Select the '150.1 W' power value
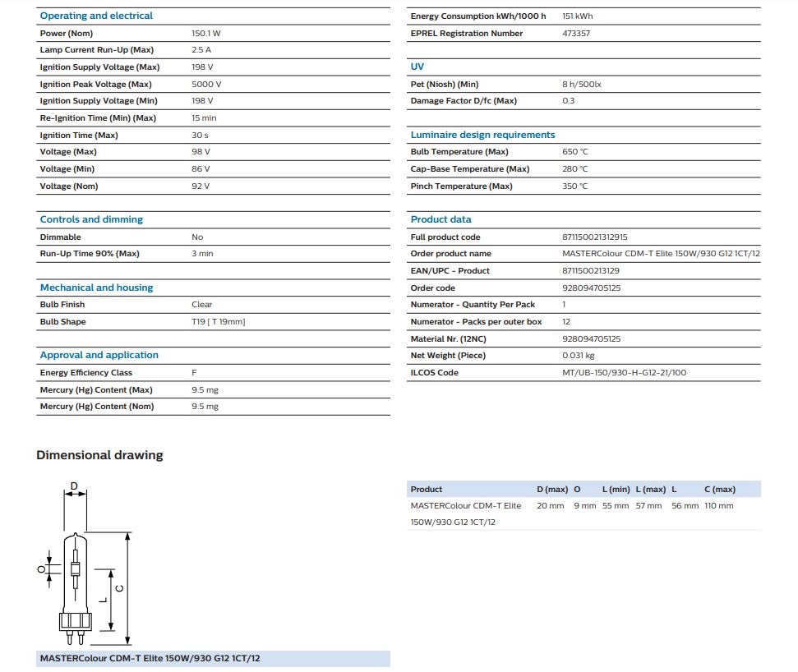This screenshot has width=798, height=672. [x=206, y=34]
